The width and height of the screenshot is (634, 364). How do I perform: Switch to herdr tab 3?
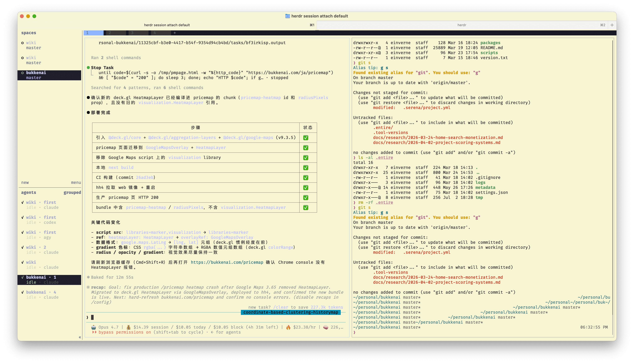pos(139,33)
